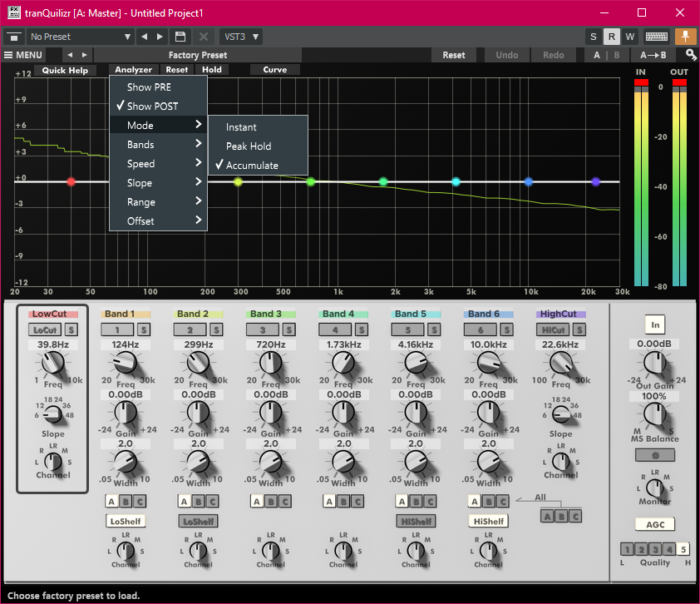Open the Factory Preset selector
The height and width of the screenshot is (604, 700).
pos(198,55)
